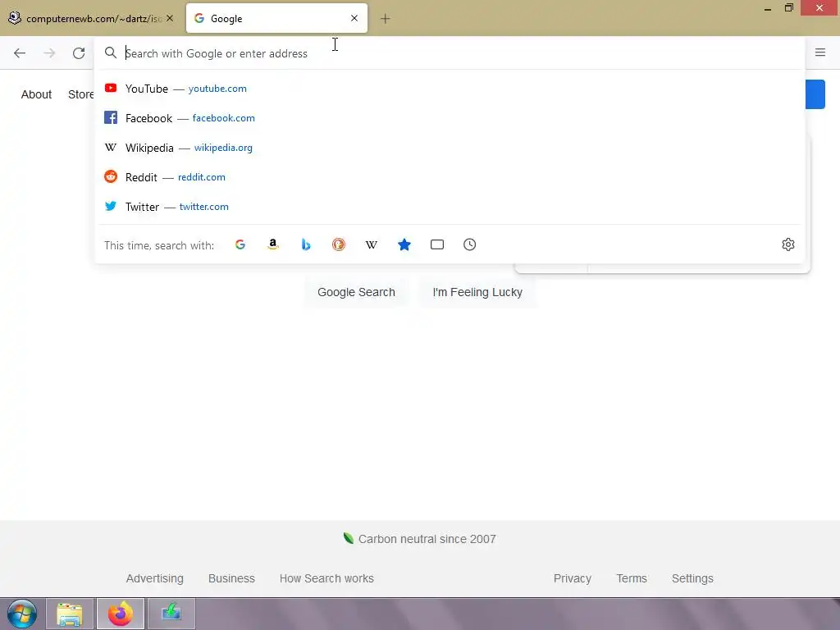Open the About link
This screenshot has width=840, height=630.
point(36,94)
